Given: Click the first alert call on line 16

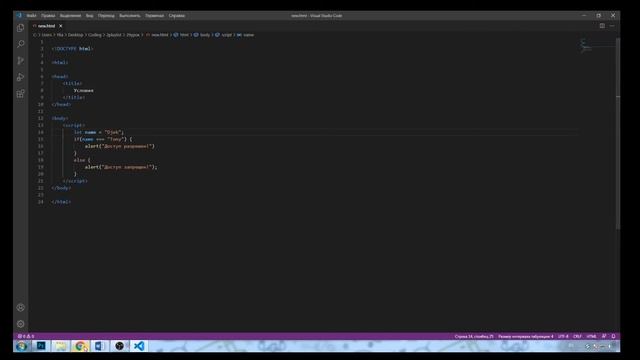Looking at the screenshot, I should pyautogui.click(x=120, y=146).
